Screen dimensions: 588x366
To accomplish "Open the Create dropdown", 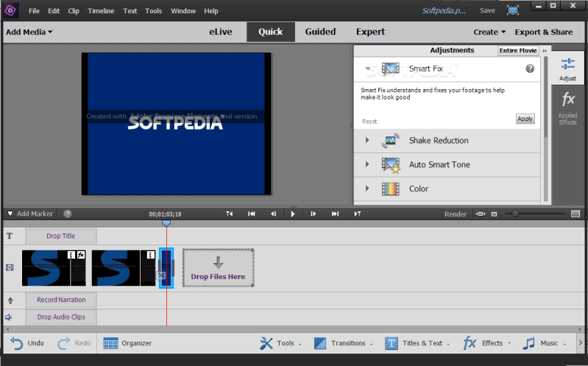I will click(489, 32).
